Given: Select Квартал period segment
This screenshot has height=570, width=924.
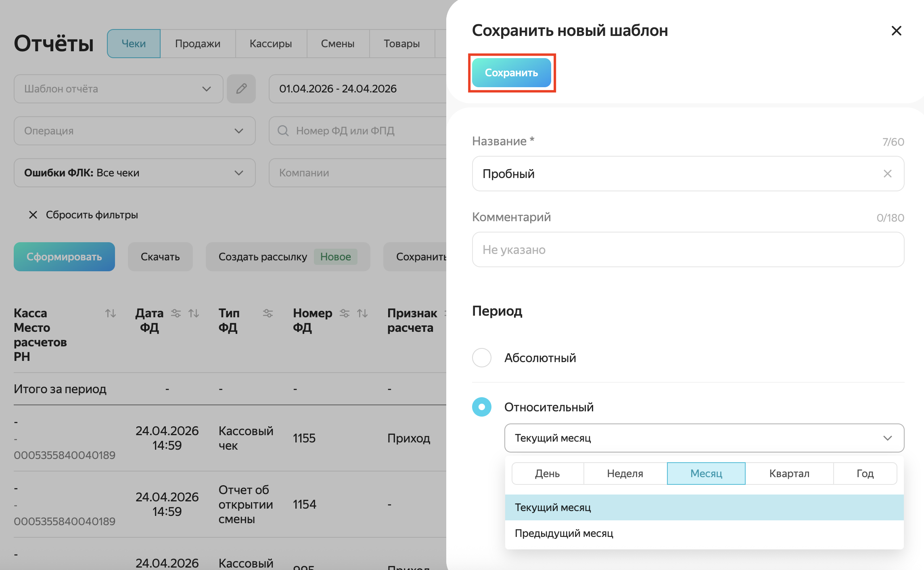Looking at the screenshot, I should pos(789,474).
